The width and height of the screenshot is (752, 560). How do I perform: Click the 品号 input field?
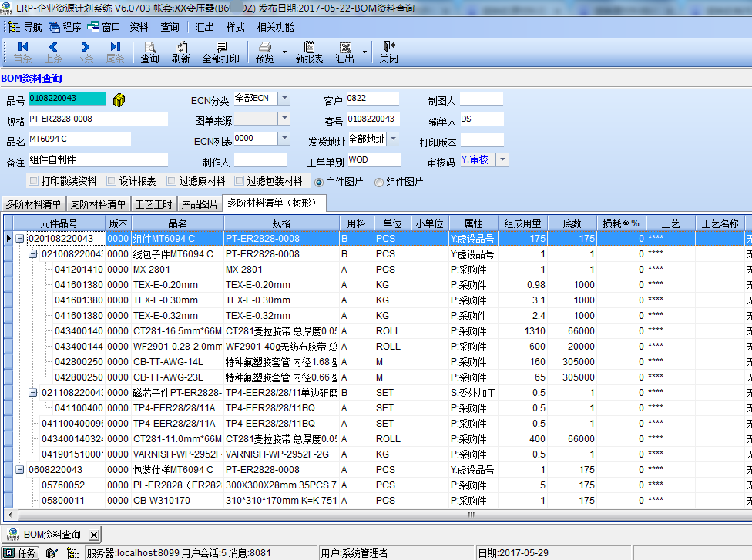coord(68,99)
